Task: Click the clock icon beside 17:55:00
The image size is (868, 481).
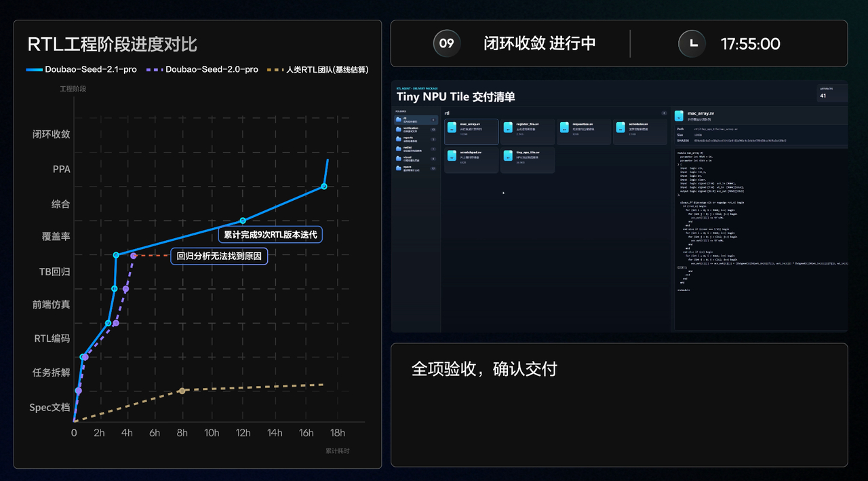Action: point(692,43)
